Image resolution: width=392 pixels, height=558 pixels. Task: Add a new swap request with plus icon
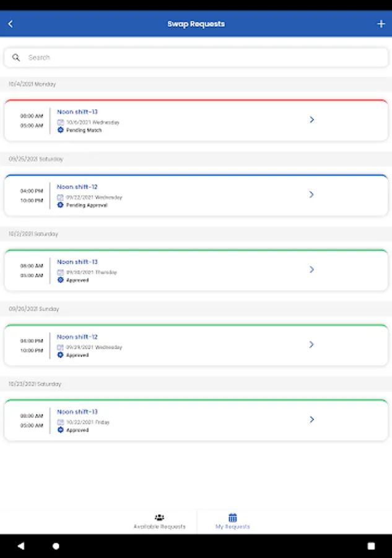[381, 24]
